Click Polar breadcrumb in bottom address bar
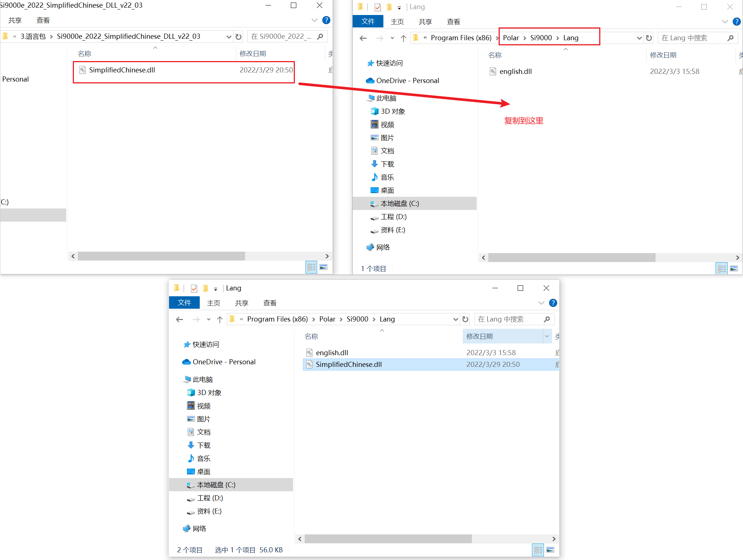 click(x=327, y=319)
